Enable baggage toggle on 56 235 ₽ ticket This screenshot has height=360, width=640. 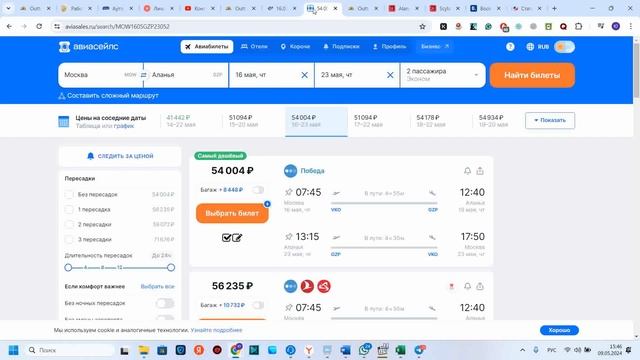click(x=258, y=305)
